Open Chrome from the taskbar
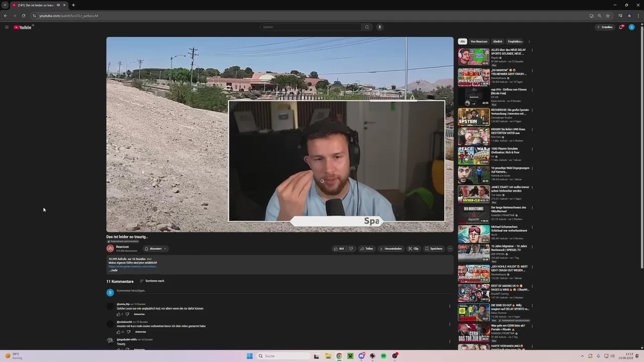This screenshot has height=362, width=644. pyautogui.click(x=339, y=356)
